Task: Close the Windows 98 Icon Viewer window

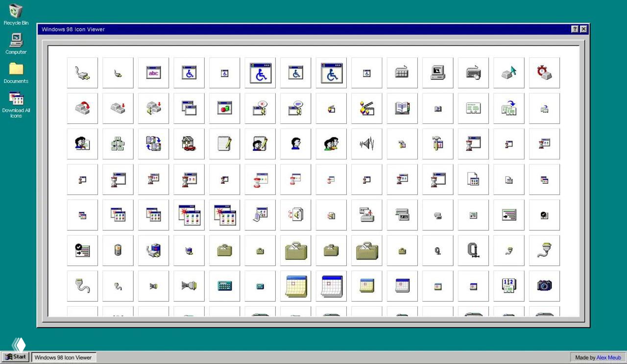Action: [x=583, y=29]
